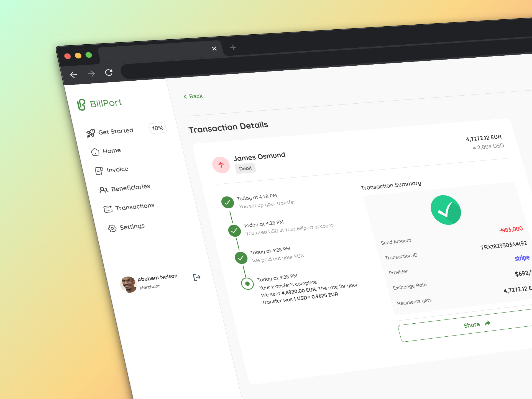532x399 pixels.
Task: Click the large green success checkmark
Action: [x=446, y=210]
